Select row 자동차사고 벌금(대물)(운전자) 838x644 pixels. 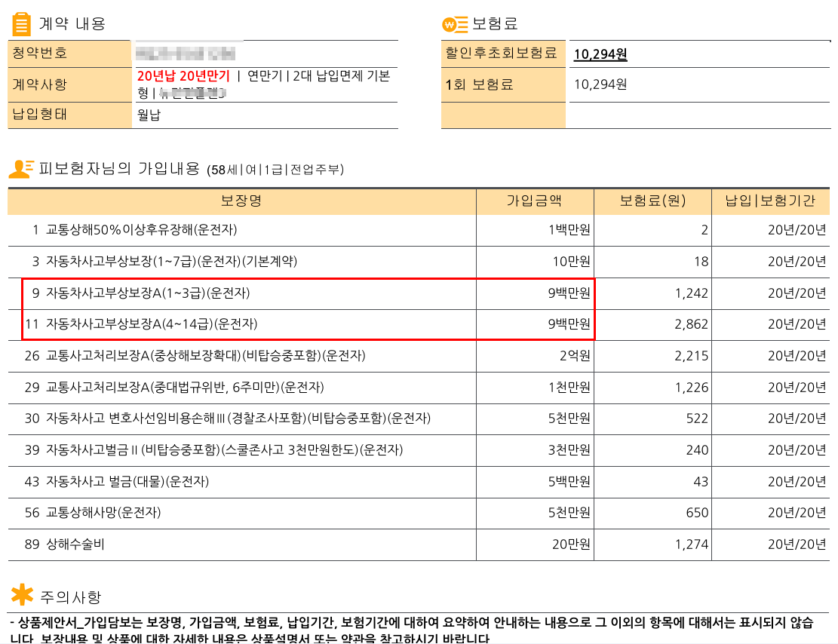pyautogui.click(x=419, y=482)
